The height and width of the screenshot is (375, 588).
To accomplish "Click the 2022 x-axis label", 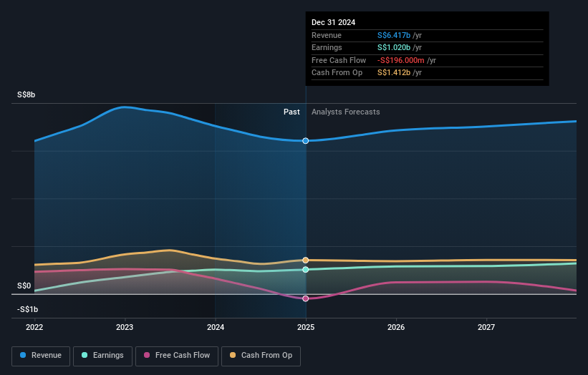I will coord(34,327).
